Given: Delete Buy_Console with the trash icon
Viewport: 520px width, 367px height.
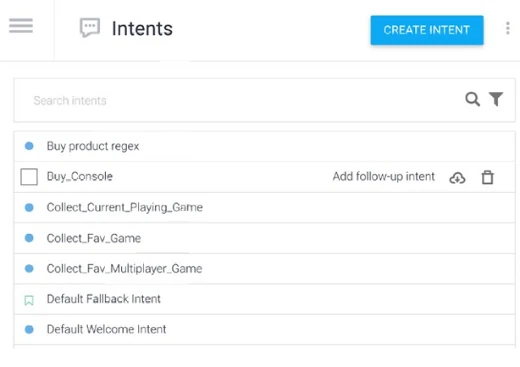Looking at the screenshot, I should point(487,177).
